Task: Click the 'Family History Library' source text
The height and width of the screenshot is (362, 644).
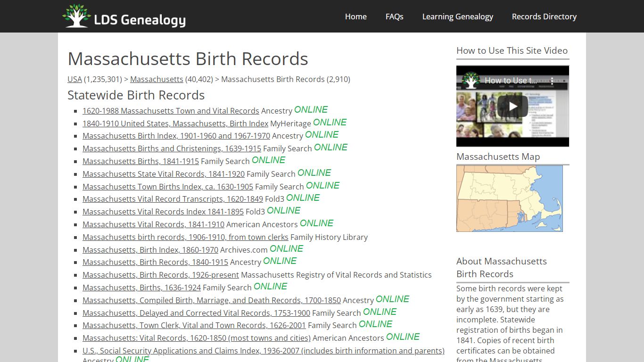Action: (x=329, y=237)
